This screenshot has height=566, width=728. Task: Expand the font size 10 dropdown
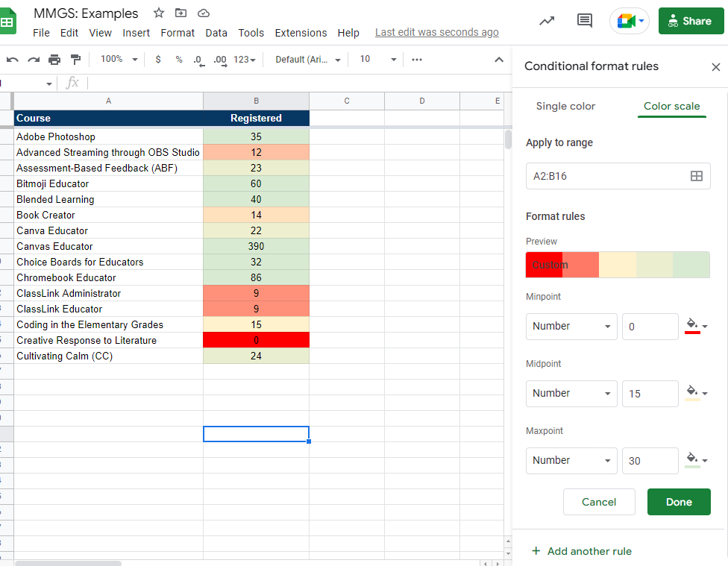pyautogui.click(x=378, y=60)
